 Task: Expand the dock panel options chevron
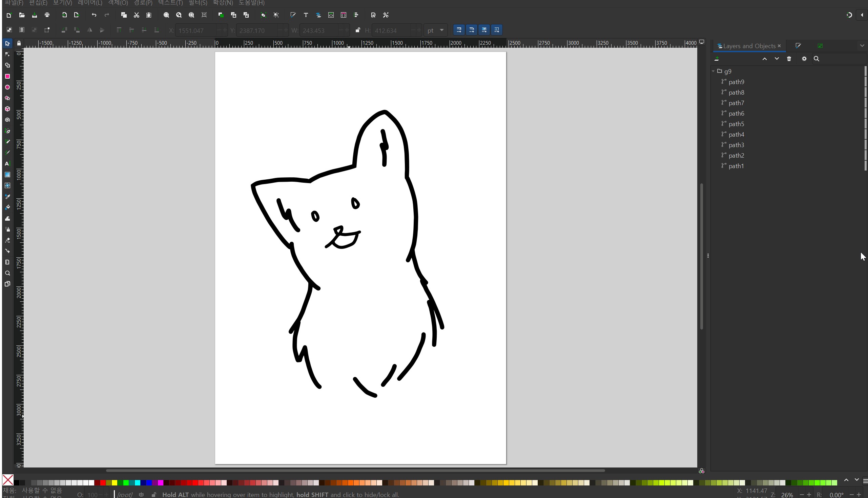click(862, 46)
